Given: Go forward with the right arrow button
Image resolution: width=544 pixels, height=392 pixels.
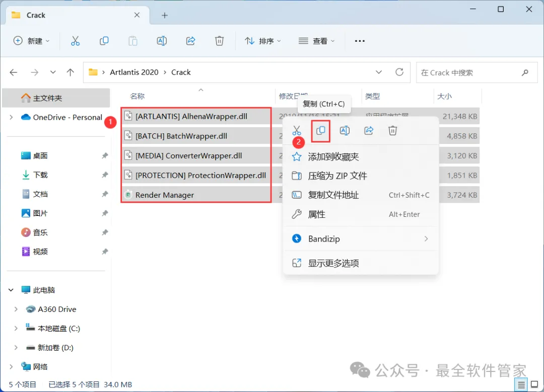Looking at the screenshot, I should tap(34, 72).
